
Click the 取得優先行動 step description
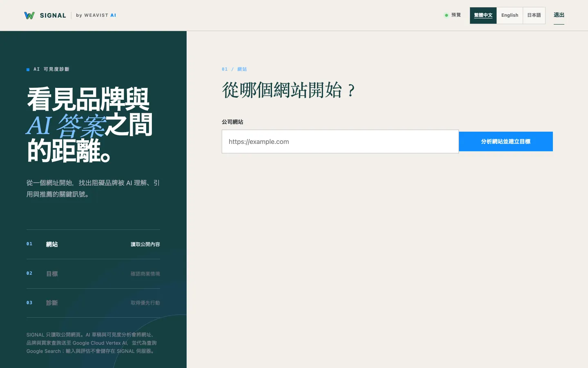pyautogui.click(x=145, y=303)
